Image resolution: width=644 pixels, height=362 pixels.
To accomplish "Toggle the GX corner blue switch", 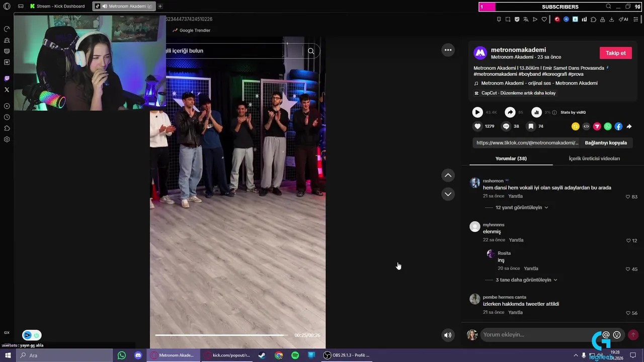I will pos(32,335).
